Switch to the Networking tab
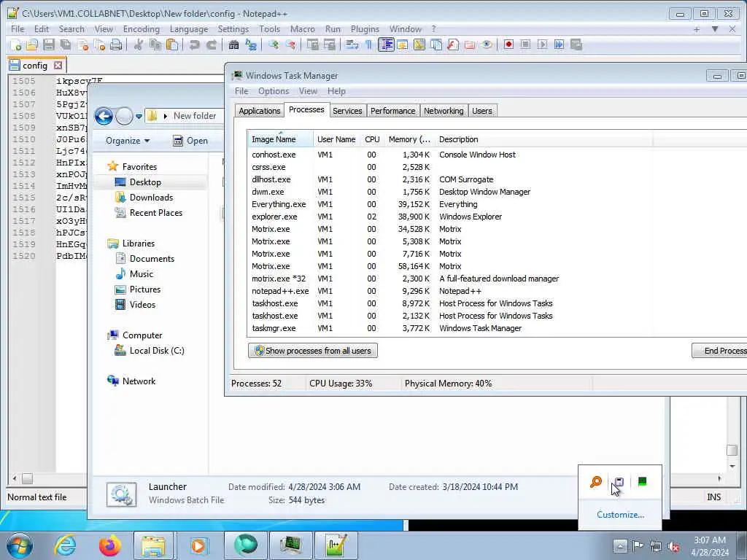Image resolution: width=747 pixels, height=560 pixels. pyautogui.click(x=444, y=111)
